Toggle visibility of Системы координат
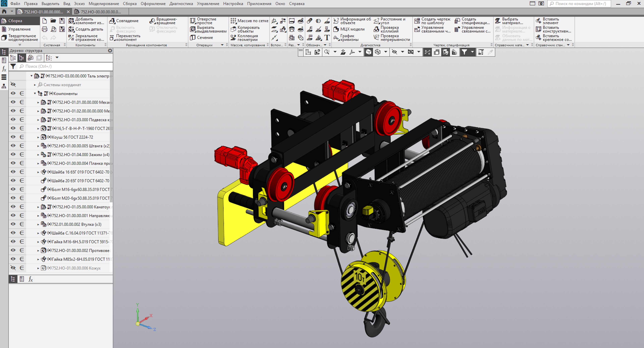This screenshot has width=644, height=348. pos(13,85)
